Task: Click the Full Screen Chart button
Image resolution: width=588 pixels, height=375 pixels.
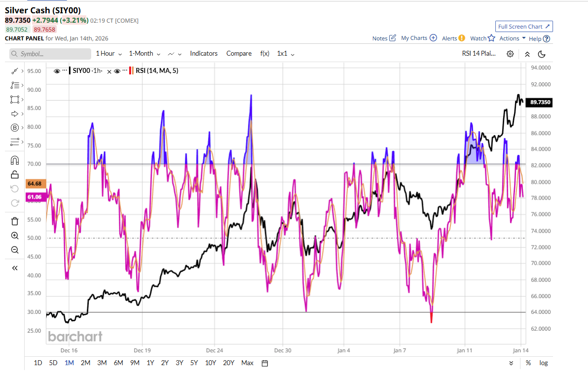Action: coord(524,27)
